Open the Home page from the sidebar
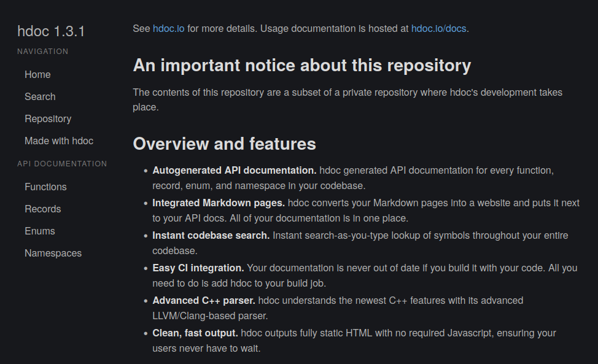 click(x=37, y=74)
